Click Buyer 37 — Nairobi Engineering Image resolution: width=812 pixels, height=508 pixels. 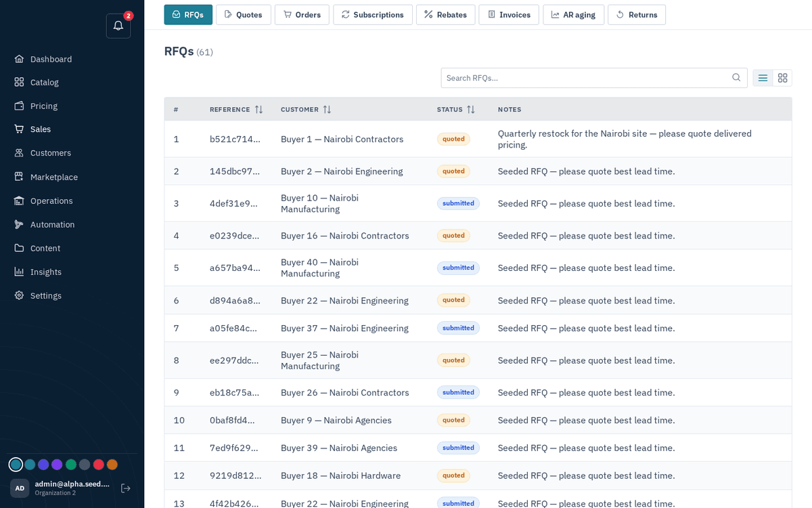point(344,329)
